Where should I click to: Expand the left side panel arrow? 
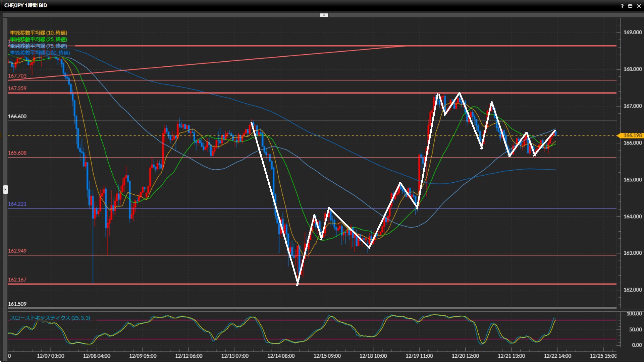(x=5, y=190)
